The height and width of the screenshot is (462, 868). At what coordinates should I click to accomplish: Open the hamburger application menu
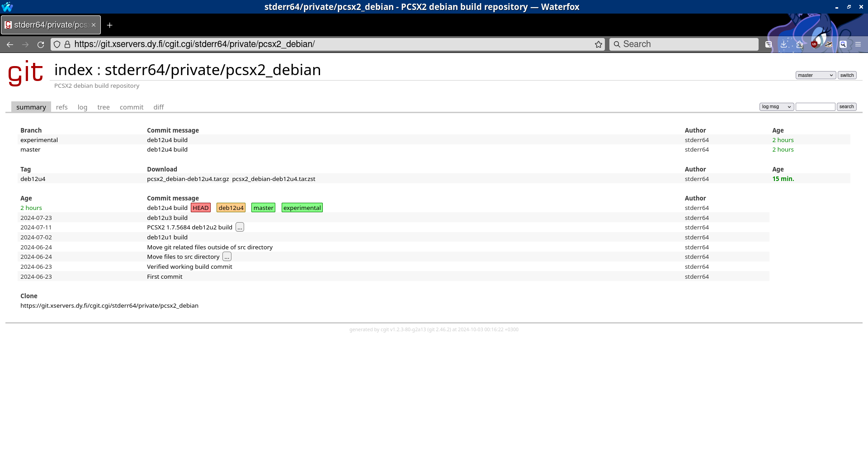pos(858,44)
